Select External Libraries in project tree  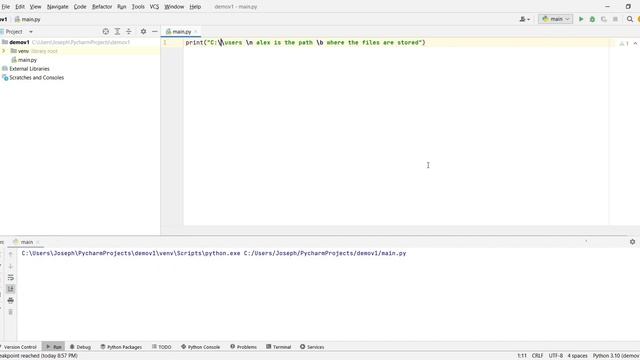(29, 69)
